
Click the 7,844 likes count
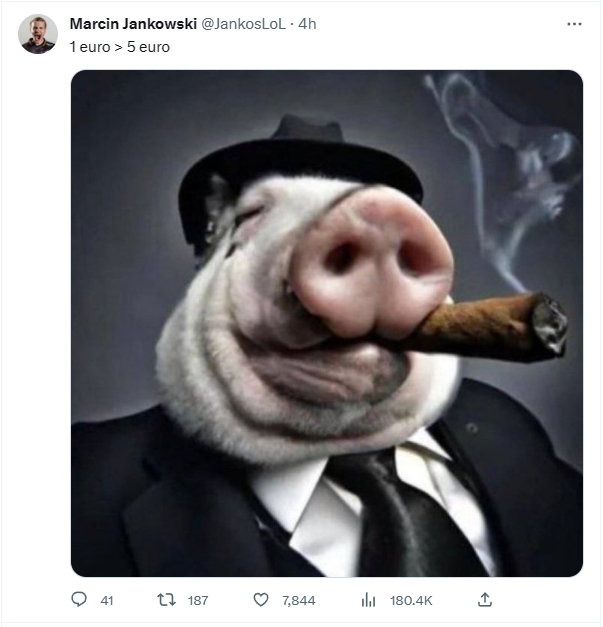tap(299, 600)
